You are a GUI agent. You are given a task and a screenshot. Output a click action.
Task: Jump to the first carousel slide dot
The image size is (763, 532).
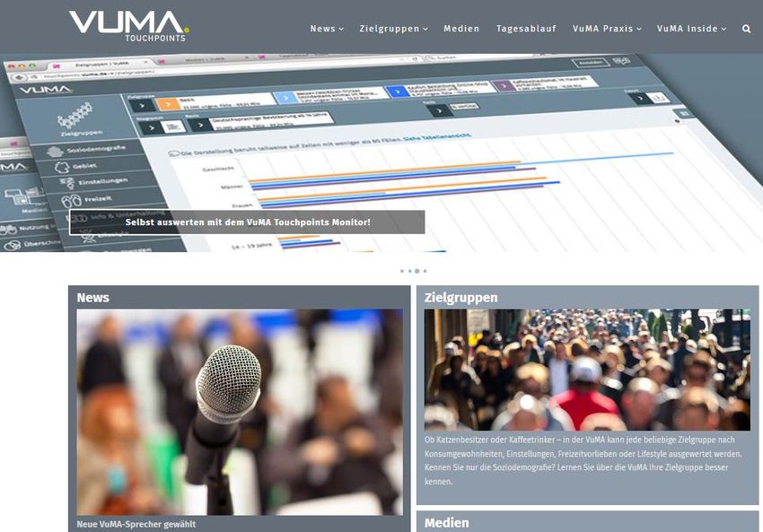point(402,271)
